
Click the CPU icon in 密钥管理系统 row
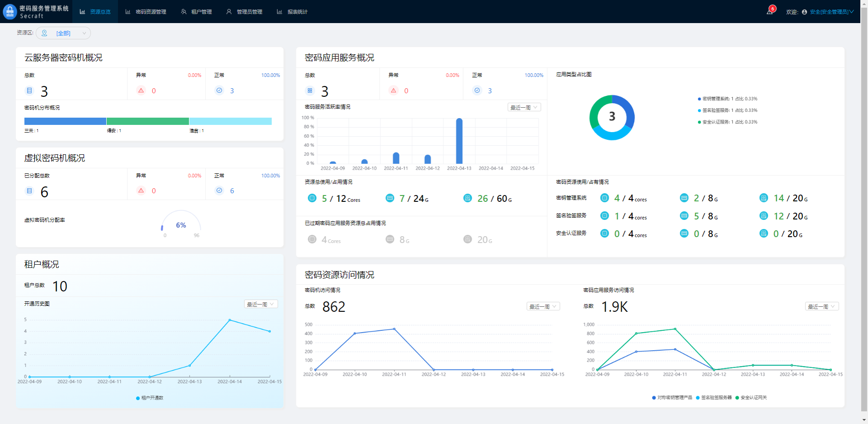click(x=604, y=198)
